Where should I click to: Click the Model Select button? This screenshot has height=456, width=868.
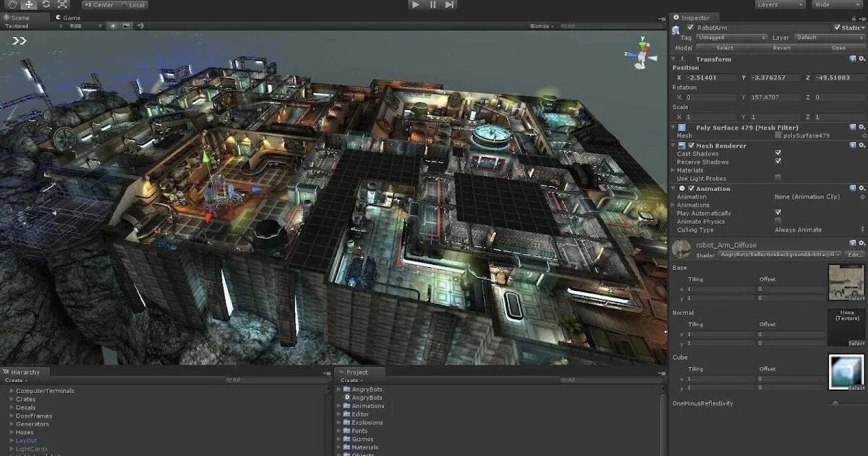724,48
